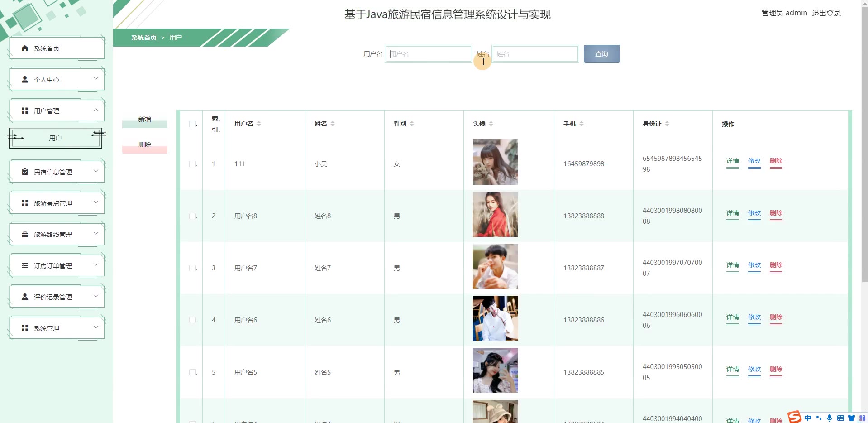Open avatar thumbnail of user 小吴
This screenshot has width=868, height=423.
[496, 162]
